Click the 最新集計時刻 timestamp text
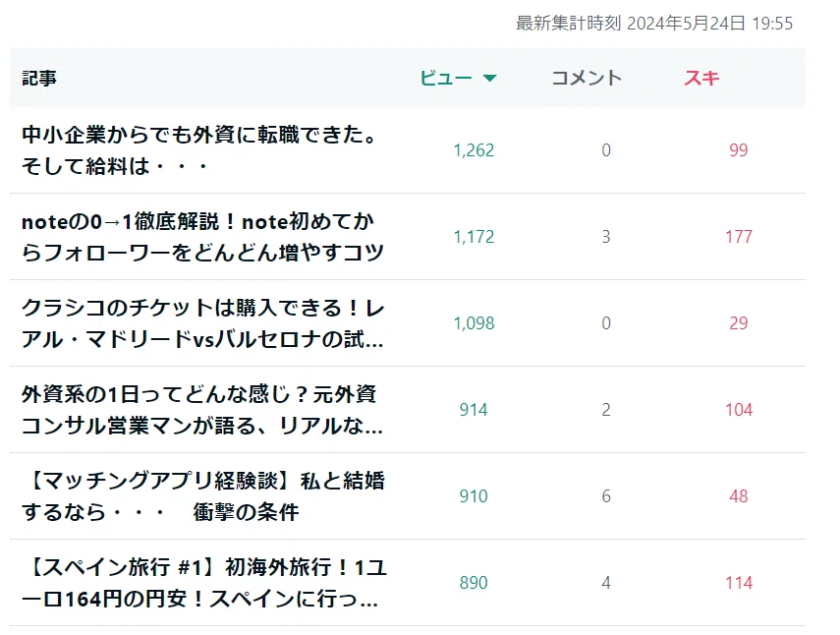Screen dimensions: 840x635 click(x=654, y=24)
